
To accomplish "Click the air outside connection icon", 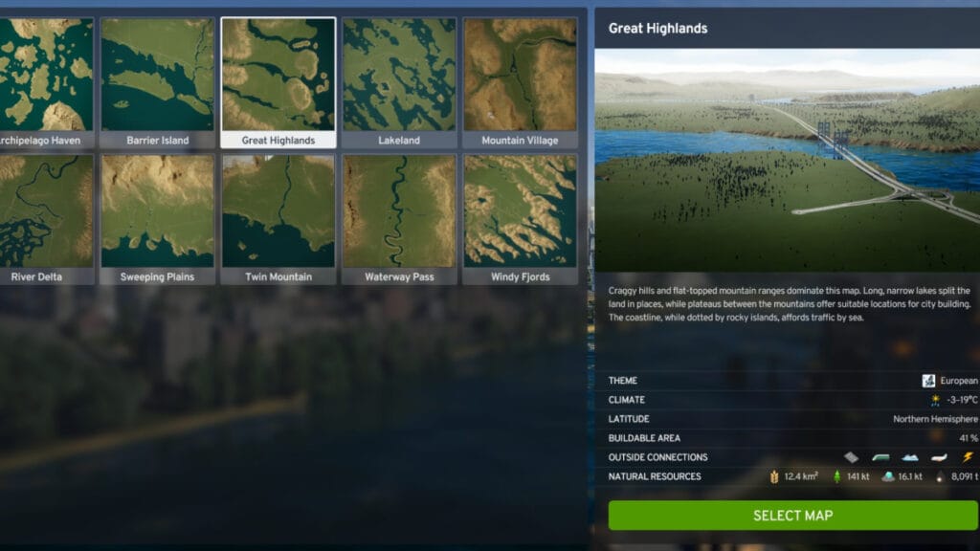I will pyautogui.click(x=937, y=456).
